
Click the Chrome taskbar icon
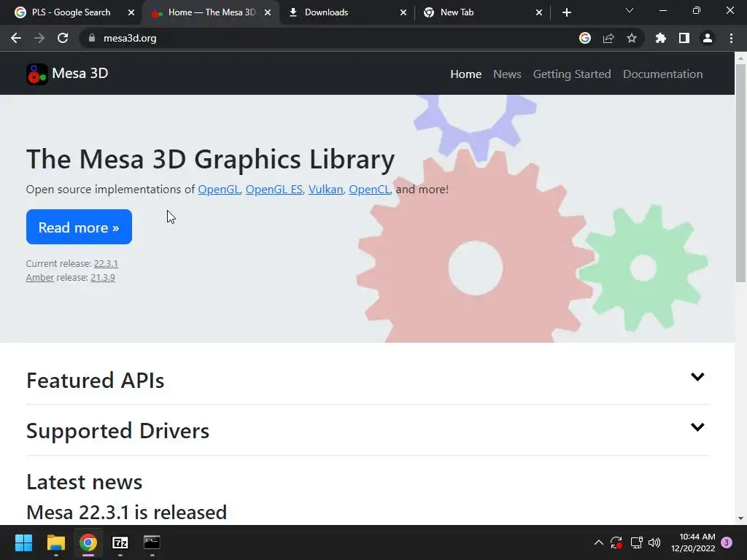[x=88, y=542]
